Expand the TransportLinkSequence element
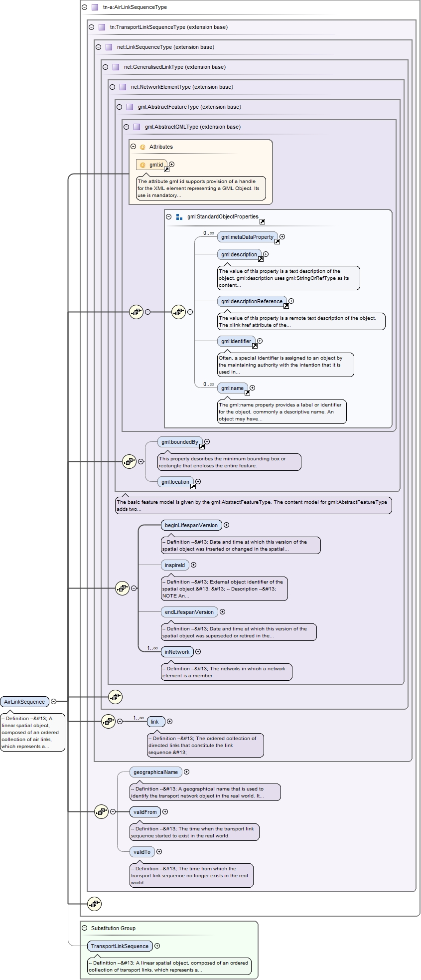Viewport: 421px width, 980px height. [x=157, y=946]
